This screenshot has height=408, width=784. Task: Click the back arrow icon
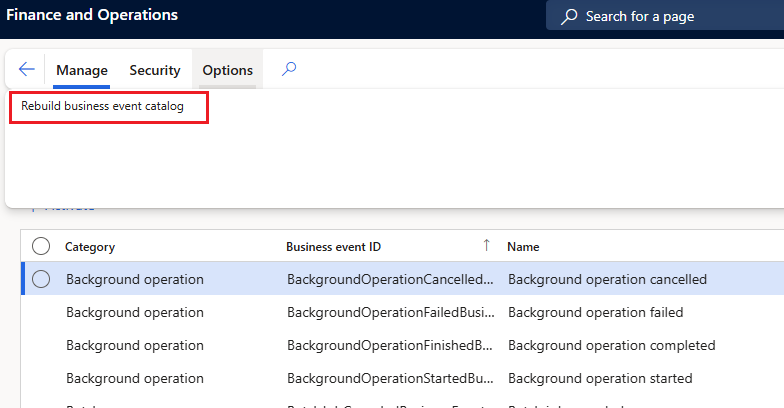(x=26, y=69)
